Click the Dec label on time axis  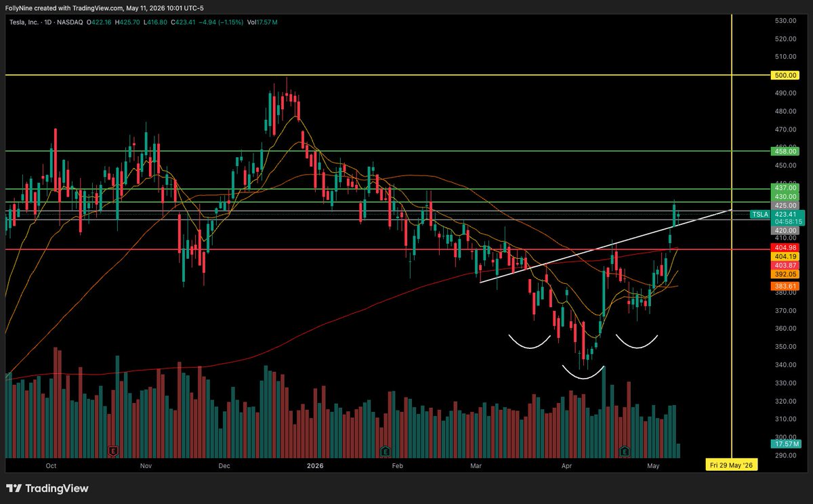click(226, 466)
